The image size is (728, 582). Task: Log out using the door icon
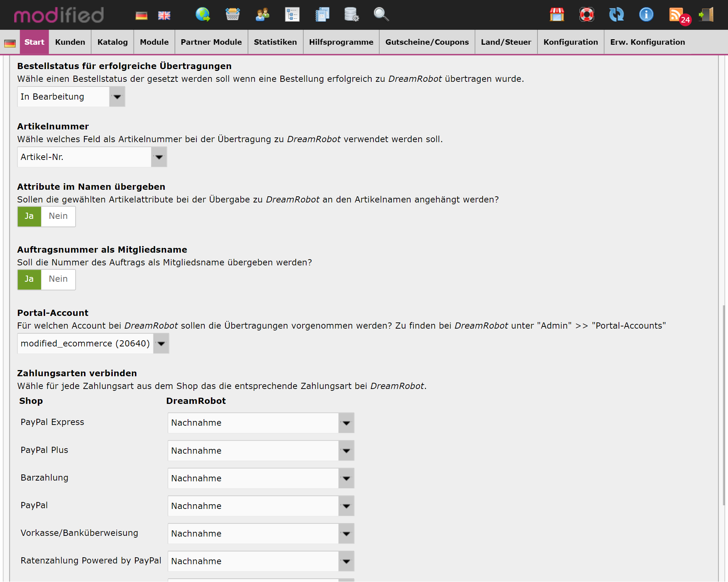[706, 15]
